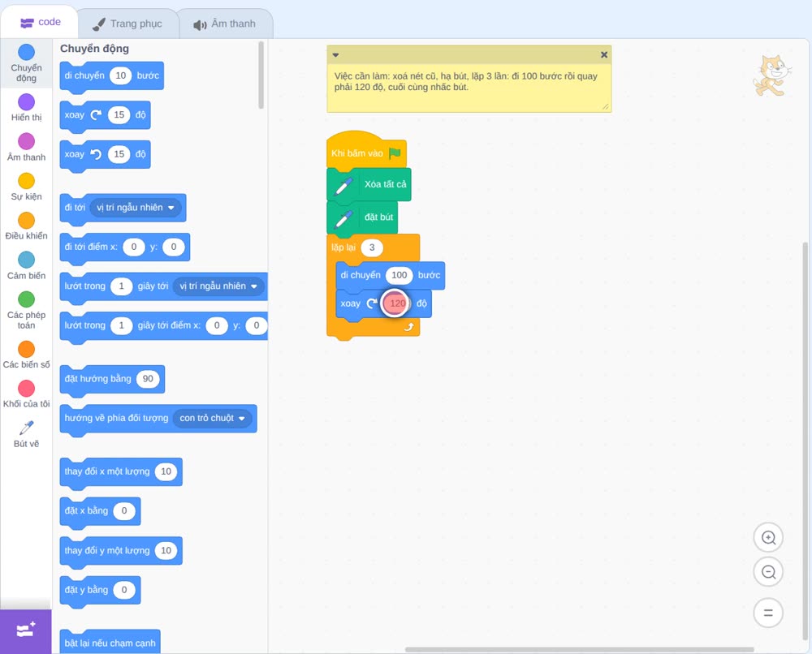Switch to the Trang phục tab
Image resolution: width=812 pixels, height=654 pixels.
[127, 24]
